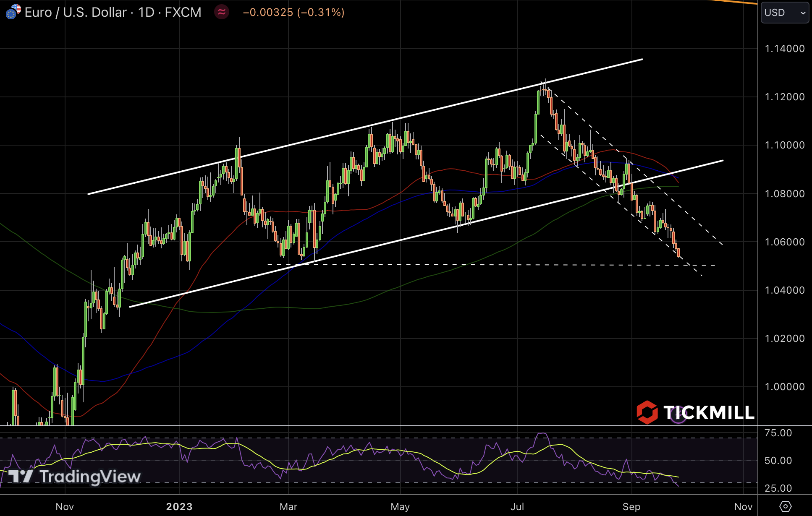Click the 2023 label on time axis

pyautogui.click(x=179, y=507)
